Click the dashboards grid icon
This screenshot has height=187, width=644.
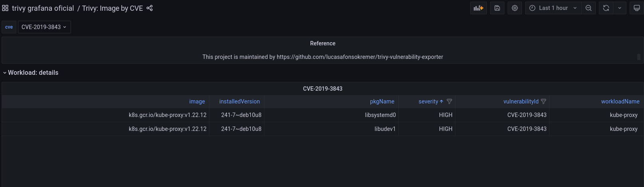5,8
